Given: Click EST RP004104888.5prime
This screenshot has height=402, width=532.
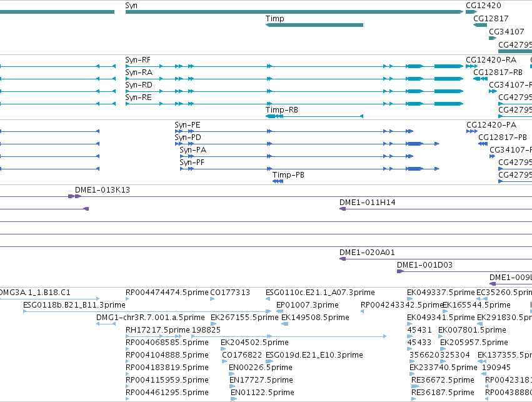Looking at the screenshot, I should coord(167,356).
